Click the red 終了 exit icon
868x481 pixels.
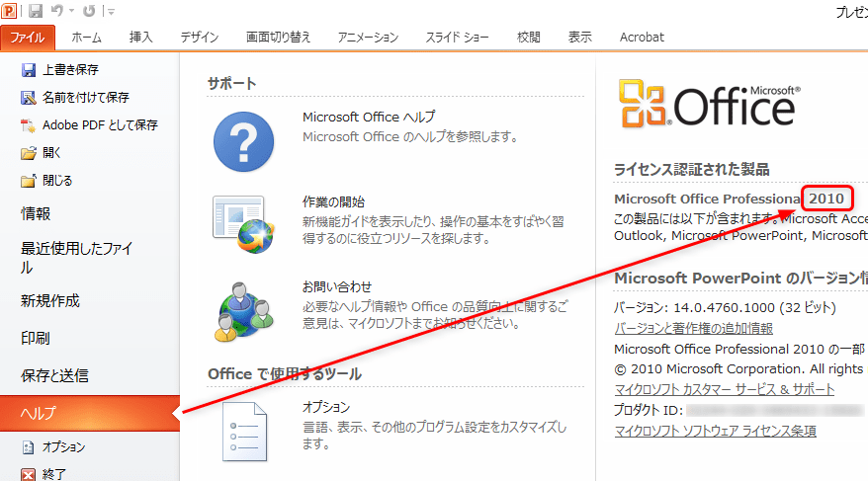click(x=29, y=475)
